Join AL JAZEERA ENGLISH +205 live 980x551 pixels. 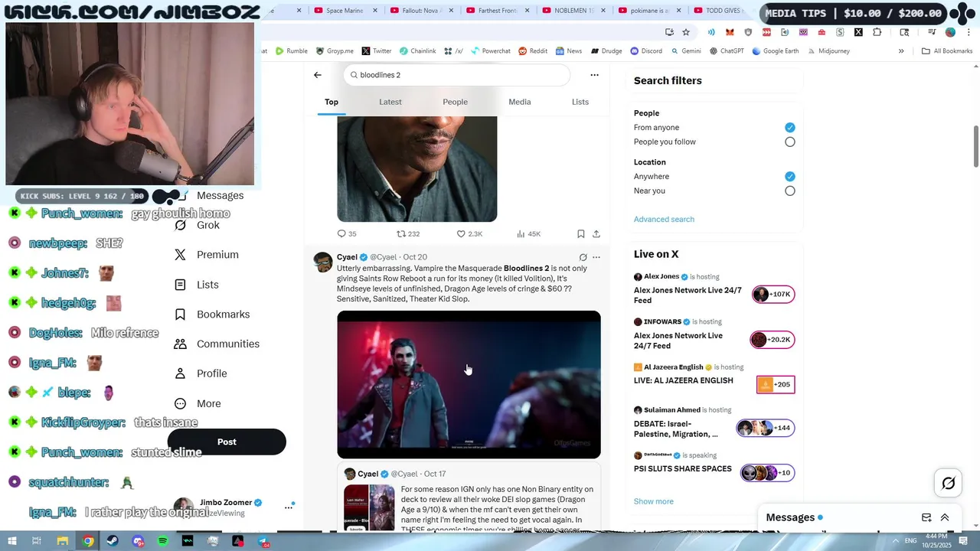coord(776,384)
